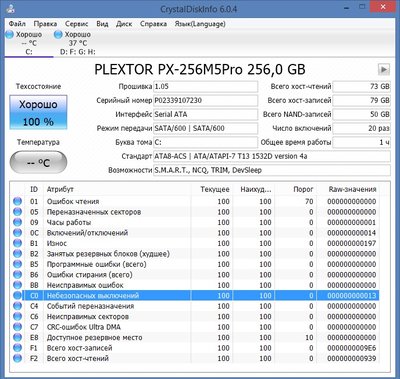Screen dimensions: 400x379
Task: Select the D: F: G: H: drive status orb
Action: [58, 34]
